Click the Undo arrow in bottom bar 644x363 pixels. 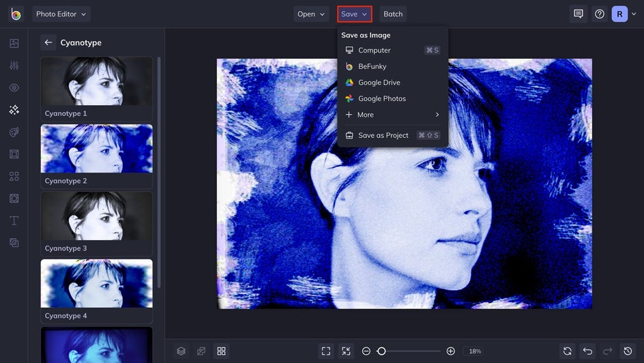(x=587, y=351)
